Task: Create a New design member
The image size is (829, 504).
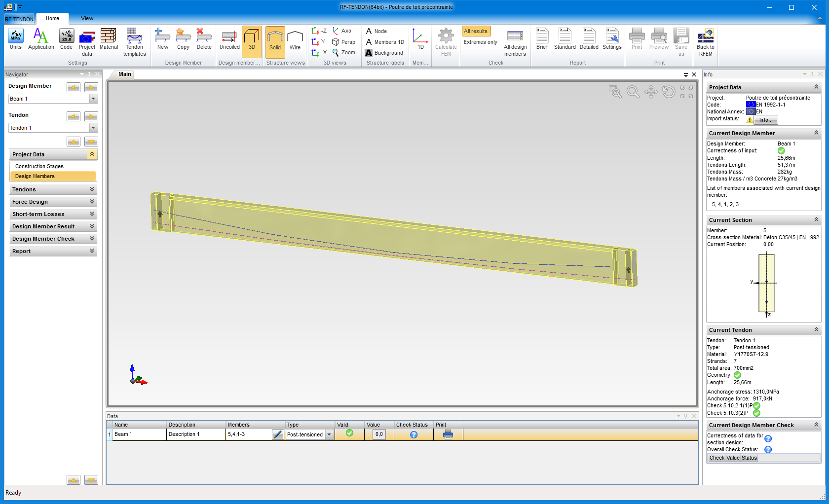Action: [163, 39]
